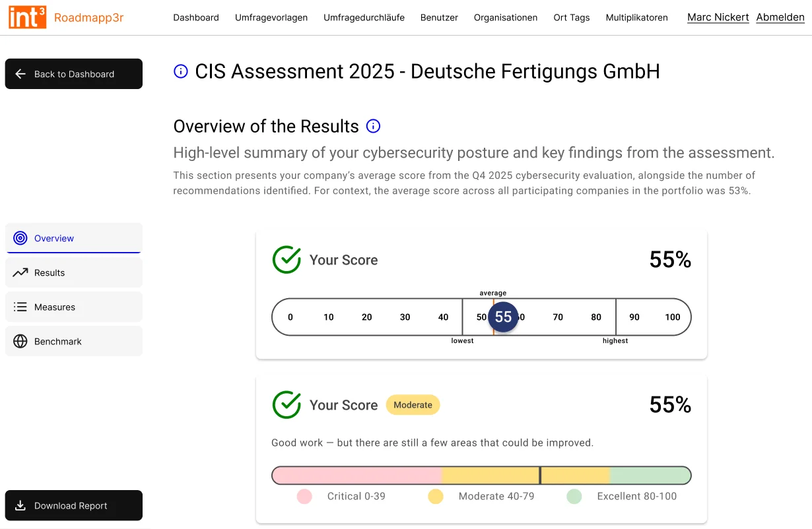Viewport: 812px width, 529px height.
Task: Click green checkmark icon in first score card
Action: click(x=287, y=260)
